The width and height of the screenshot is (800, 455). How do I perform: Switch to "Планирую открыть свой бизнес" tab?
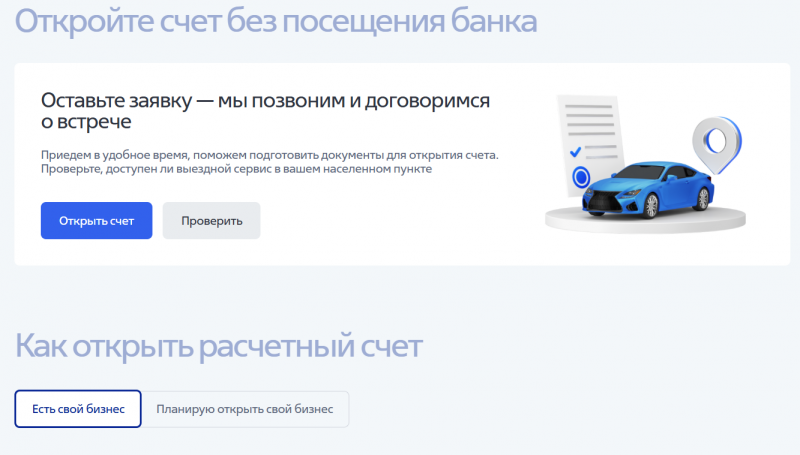pyautogui.click(x=245, y=409)
